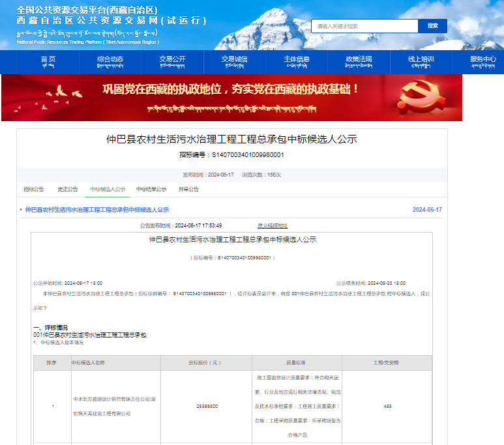Image resolution: width=504 pixels, height=445 pixels.
Task: Select 主体信息 in the top navigation
Action: point(297,62)
